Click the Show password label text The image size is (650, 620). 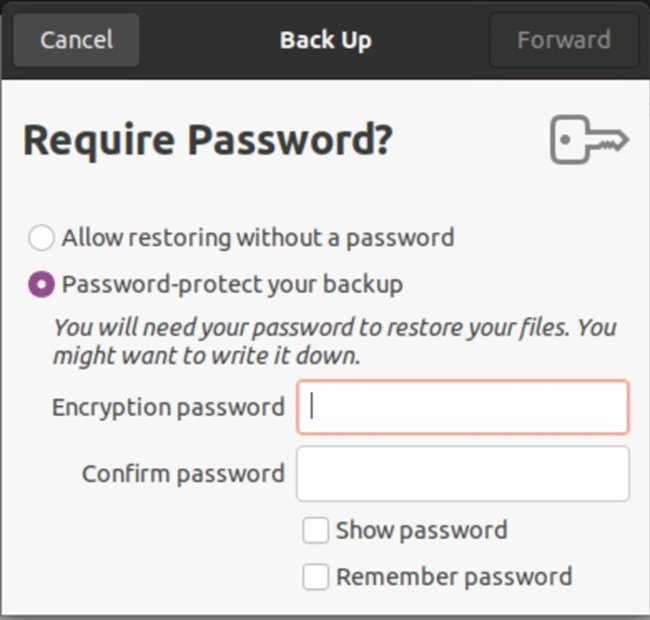click(421, 530)
